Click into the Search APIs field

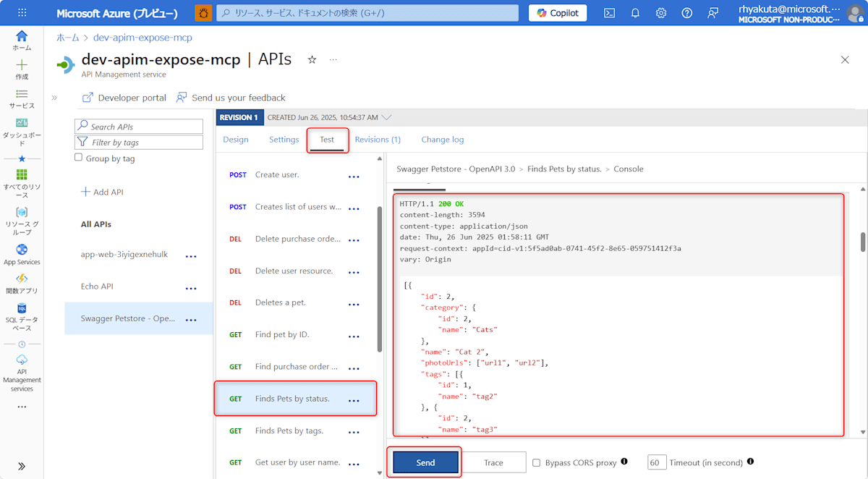[x=139, y=127]
